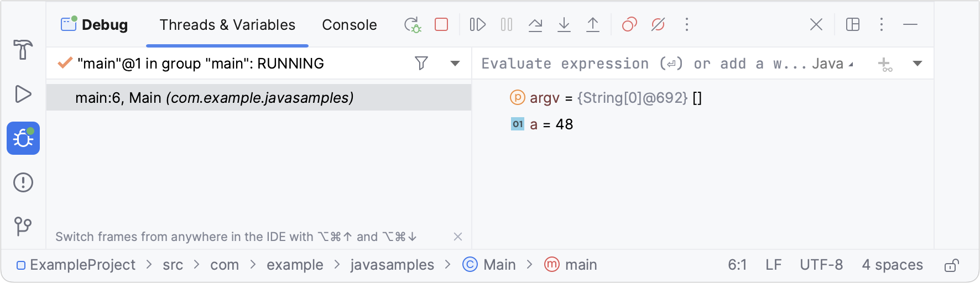The width and height of the screenshot is (980, 283).
Task: Rerun the debug session
Action: tap(413, 25)
